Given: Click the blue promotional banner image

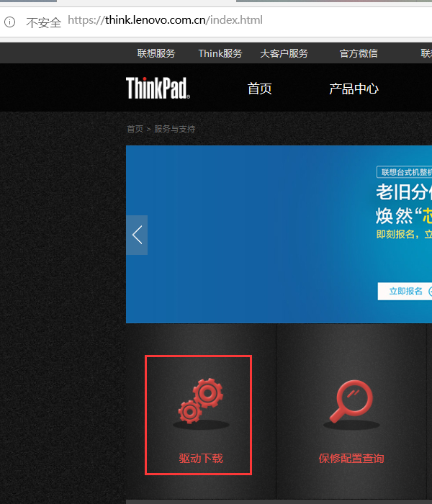Looking at the screenshot, I should 279,234.
